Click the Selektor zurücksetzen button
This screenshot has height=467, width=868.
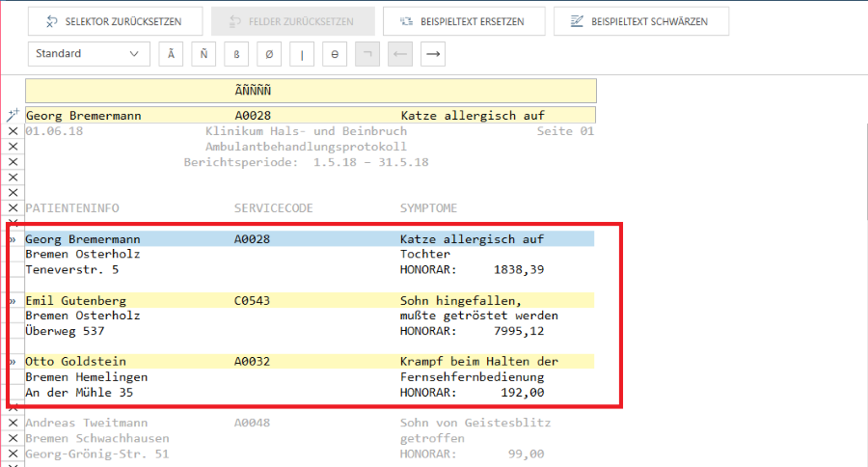click(x=116, y=21)
